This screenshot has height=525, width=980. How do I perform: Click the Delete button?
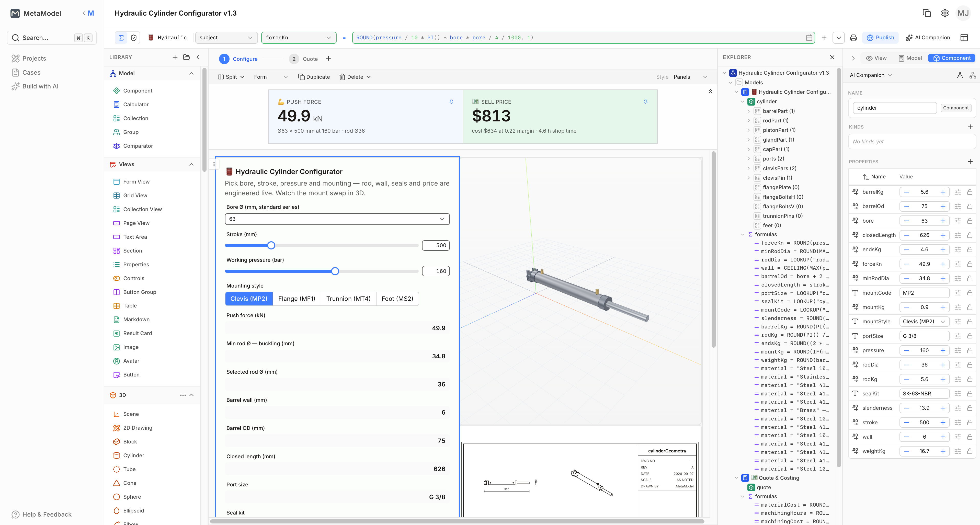(x=355, y=77)
